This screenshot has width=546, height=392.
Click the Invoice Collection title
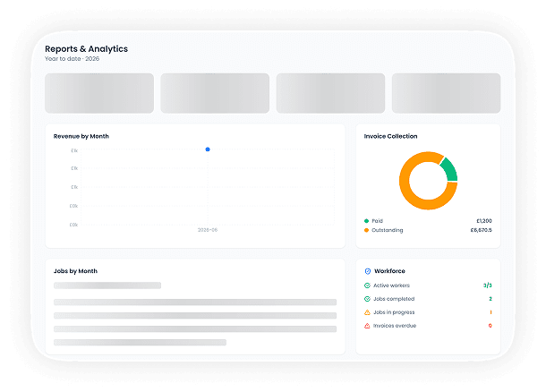(x=390, y=136)
